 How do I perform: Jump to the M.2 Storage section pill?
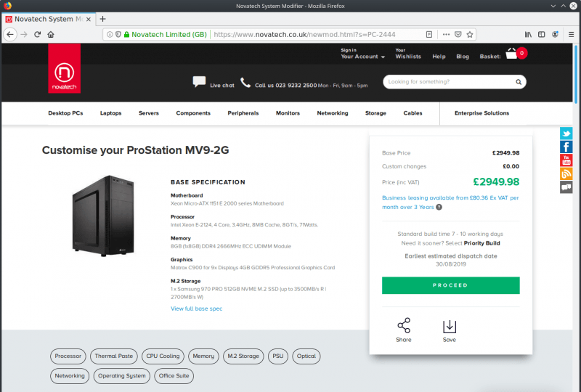point(243,356)
